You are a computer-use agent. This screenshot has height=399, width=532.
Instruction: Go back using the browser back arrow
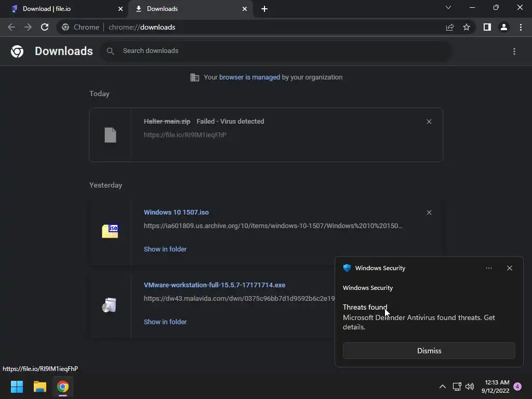point(11,27)
